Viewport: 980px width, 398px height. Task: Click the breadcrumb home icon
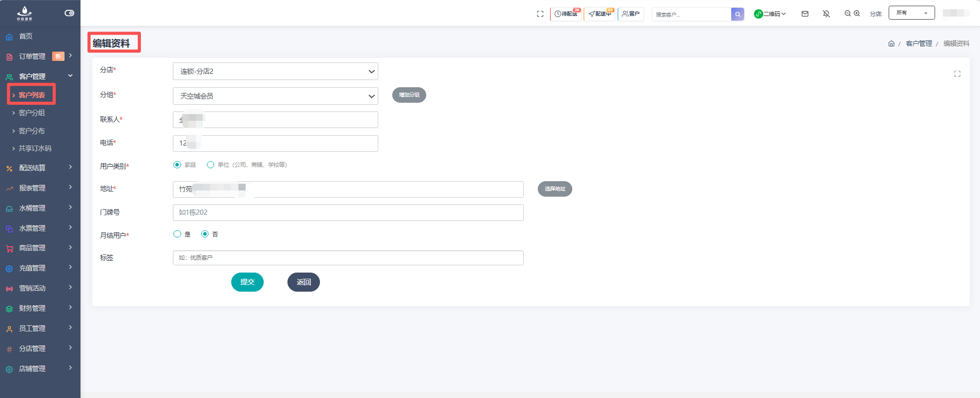click(891, 44)
